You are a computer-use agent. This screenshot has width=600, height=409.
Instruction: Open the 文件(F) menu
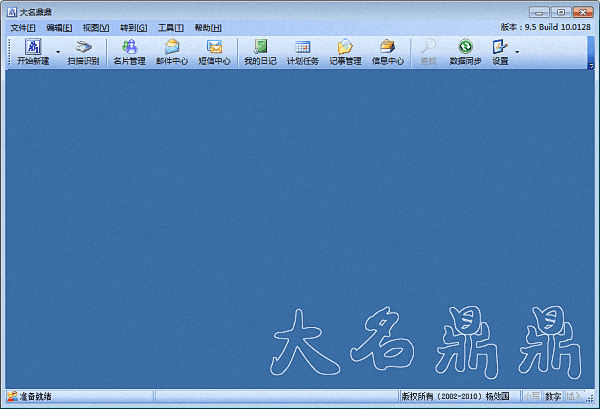(x=23, y=27)
